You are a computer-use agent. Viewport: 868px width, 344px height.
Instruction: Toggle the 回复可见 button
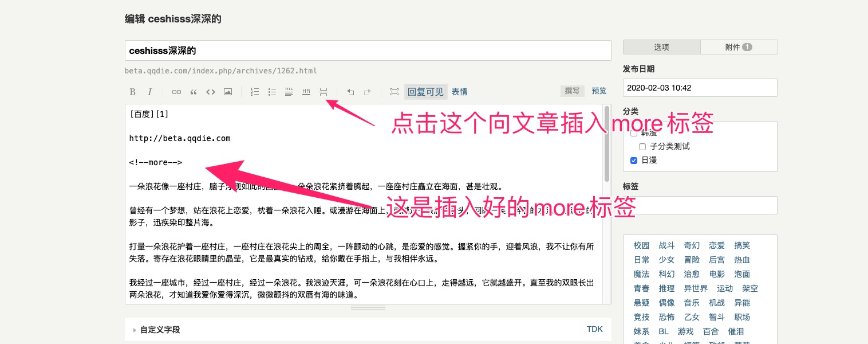click(425, 91)
